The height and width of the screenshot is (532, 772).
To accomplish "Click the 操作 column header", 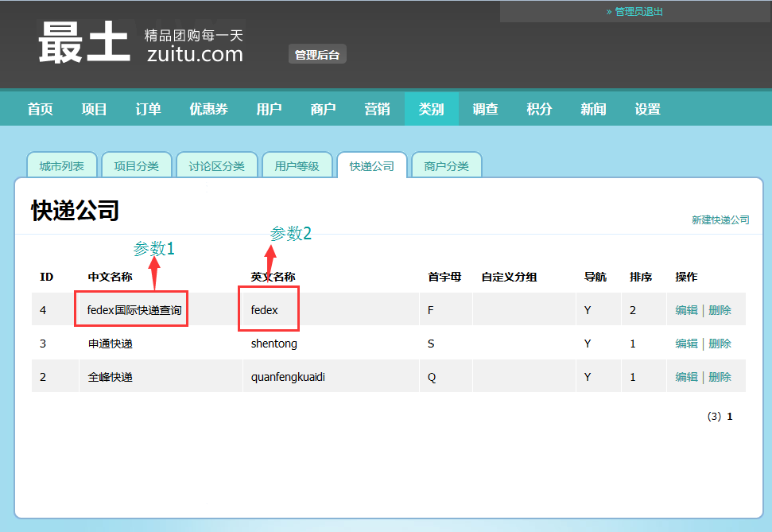I will pyautogui.click(x=686, y=277).
